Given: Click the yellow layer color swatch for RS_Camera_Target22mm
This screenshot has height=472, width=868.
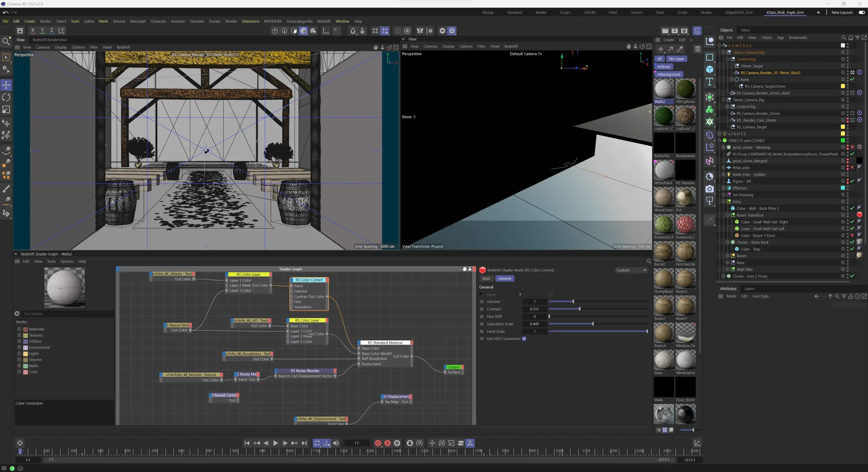Looking at the screenshot, I should 843,86.
